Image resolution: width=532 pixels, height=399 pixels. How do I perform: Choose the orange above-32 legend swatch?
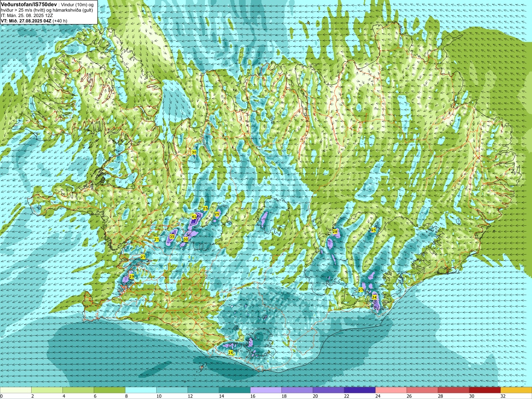tap(516, 390)
